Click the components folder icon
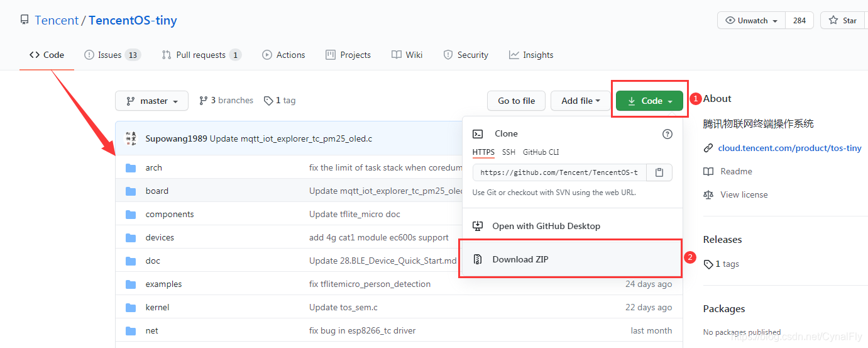Viewport: 868px width, 348px height. tap(131, 214)
